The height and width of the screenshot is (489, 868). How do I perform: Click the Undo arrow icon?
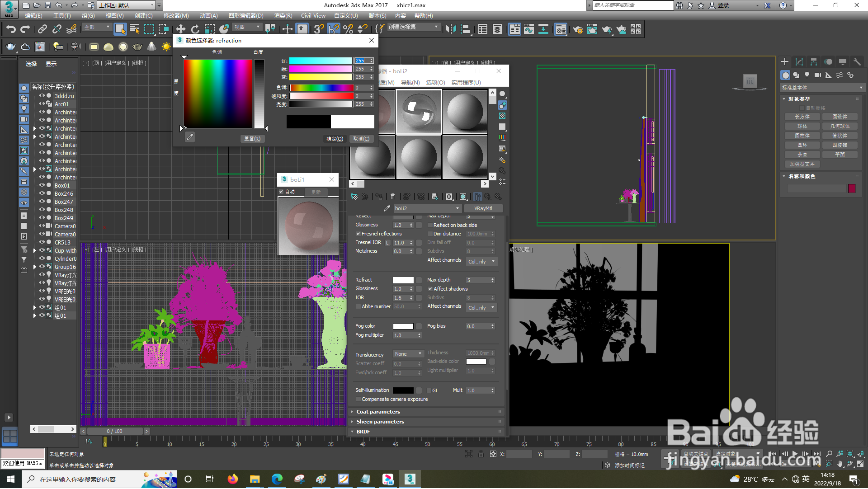click(11, 29)
